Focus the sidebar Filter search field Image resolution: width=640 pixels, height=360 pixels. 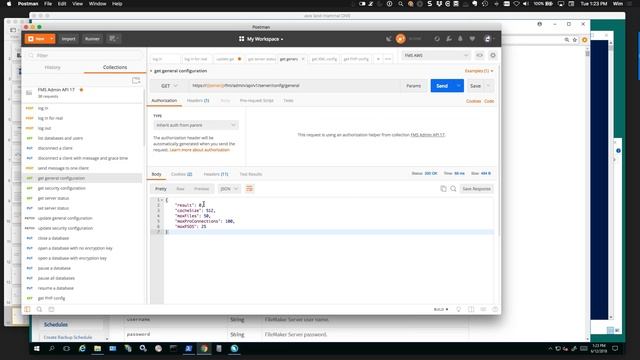pos(85,55)
